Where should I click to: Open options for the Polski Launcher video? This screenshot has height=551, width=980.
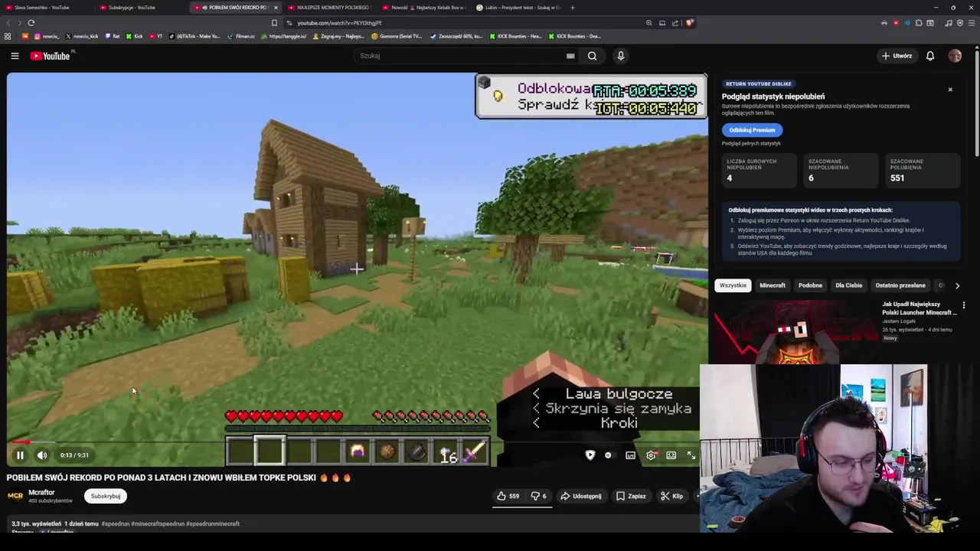pyautogui.click(x=964, y=305)
